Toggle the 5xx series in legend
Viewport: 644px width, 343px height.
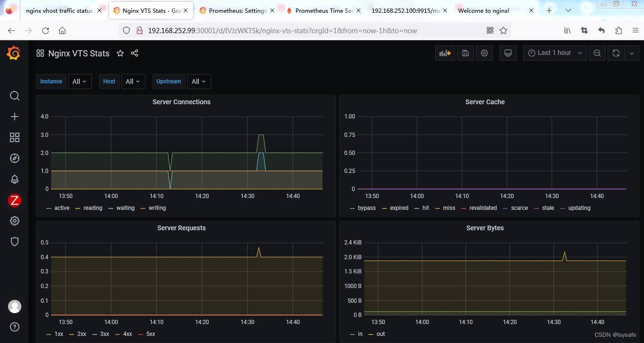coord(151,334)
